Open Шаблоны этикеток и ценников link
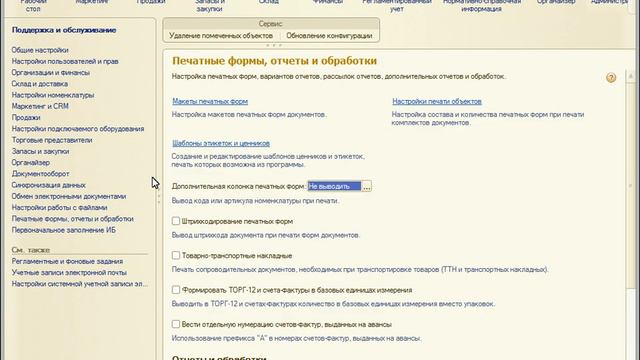Viewport: 640px width, 360px height. click(x=221, y=143)
